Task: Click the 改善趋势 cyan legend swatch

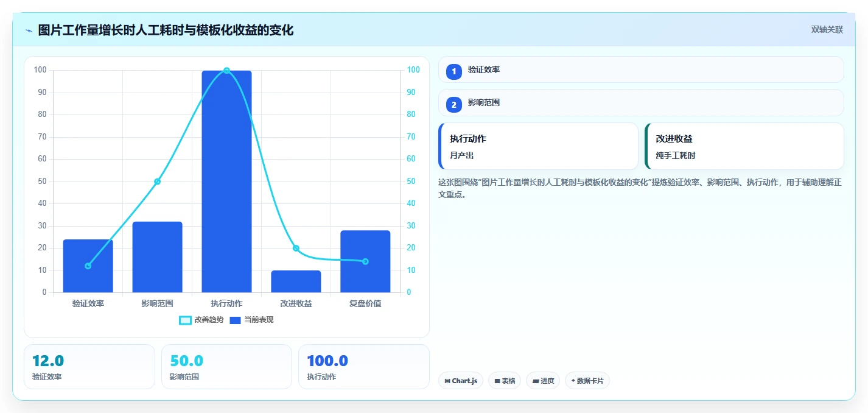Action: (185, 320)
